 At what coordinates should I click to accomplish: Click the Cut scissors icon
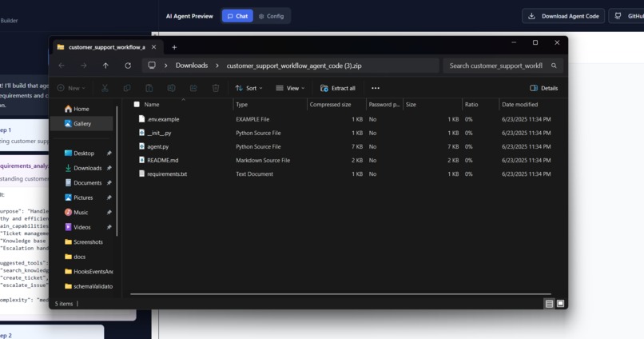tap(105, 88)
